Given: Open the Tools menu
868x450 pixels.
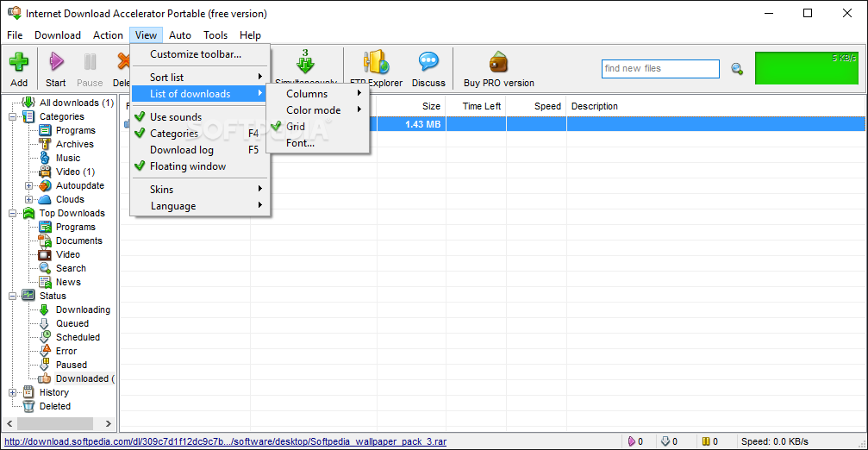Looking at the screenshot, I should (215, 34).
